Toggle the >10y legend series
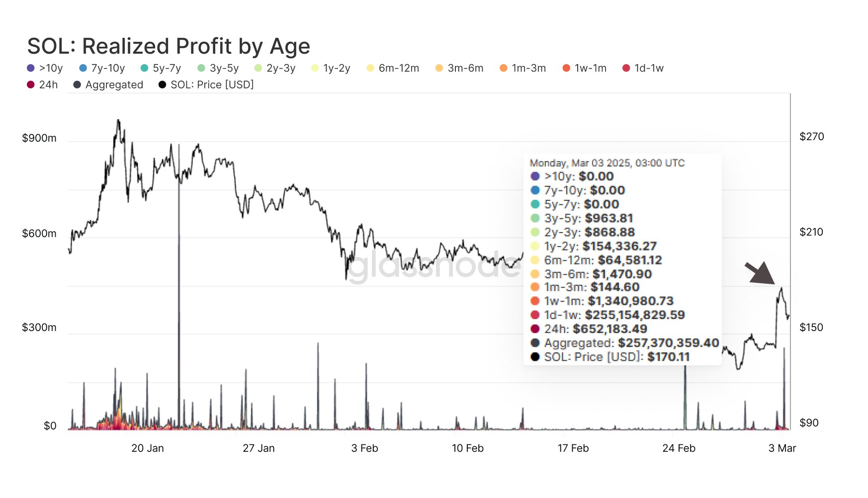This screenshot has width=868, height=498. pyautogui.click(x=45, y=68)
